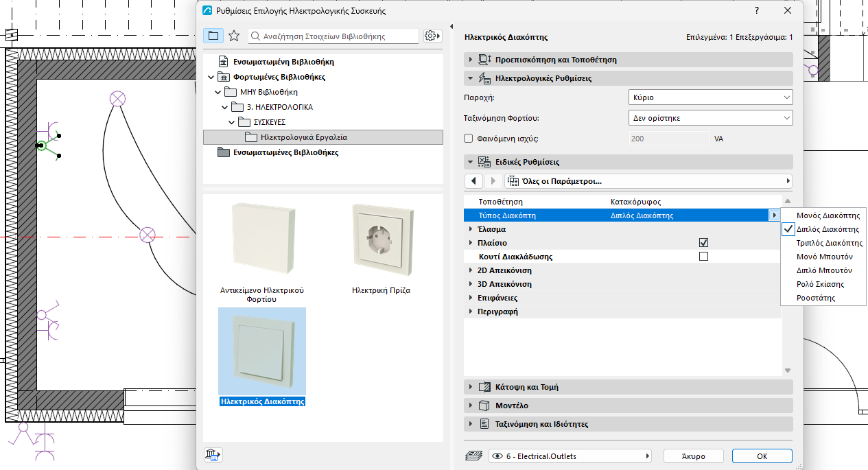The height and width of the screenshot is (470, 868).
Task: Choose Ροοστάτης from the popup
Action: pos(823,298)
